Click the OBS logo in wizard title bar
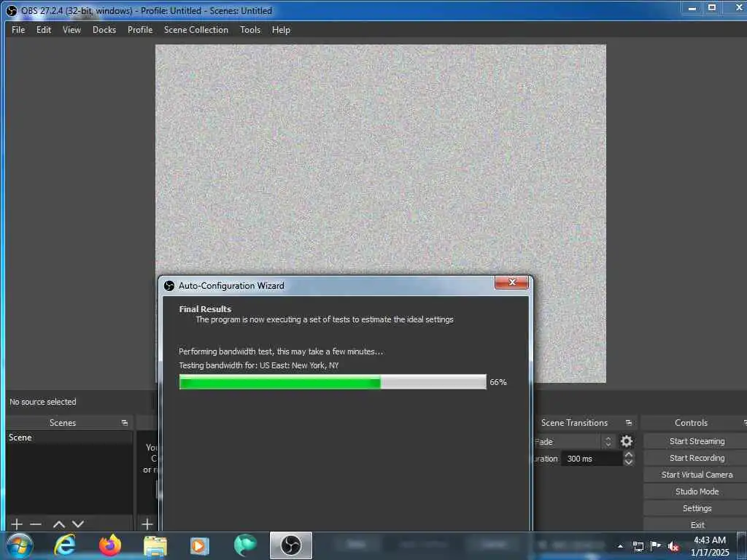 pyautogui.click(x=169, y=285)
